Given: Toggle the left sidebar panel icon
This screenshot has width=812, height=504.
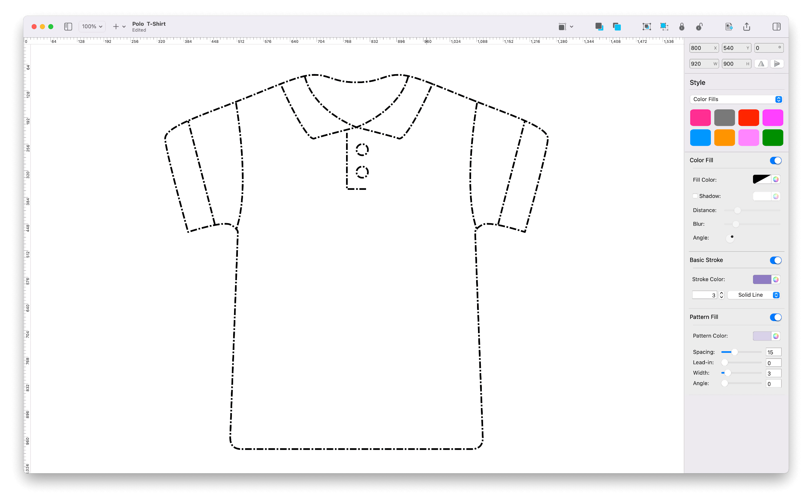Looking at the screenshot, I should coord(68,27).
